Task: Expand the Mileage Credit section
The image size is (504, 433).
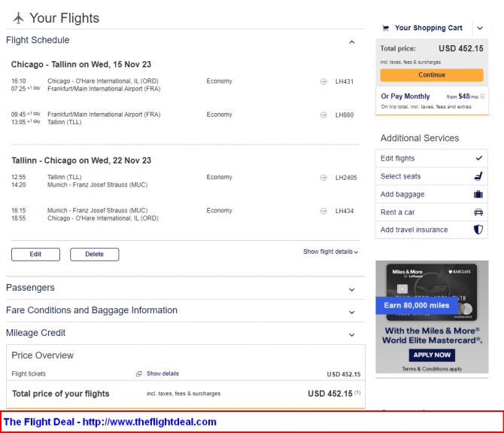Action: (352, 335)
